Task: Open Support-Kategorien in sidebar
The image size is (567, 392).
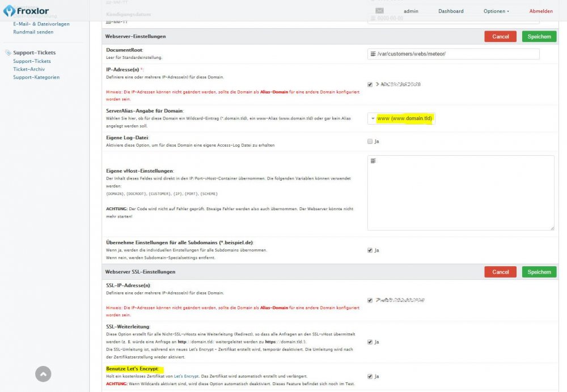Action: pyautogui.click(x=36, y=77)
